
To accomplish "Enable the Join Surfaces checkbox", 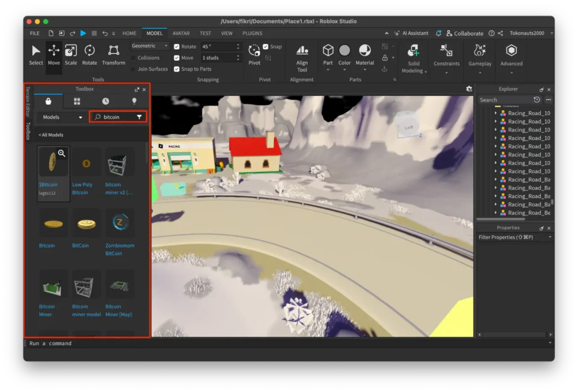I will 133,69.
